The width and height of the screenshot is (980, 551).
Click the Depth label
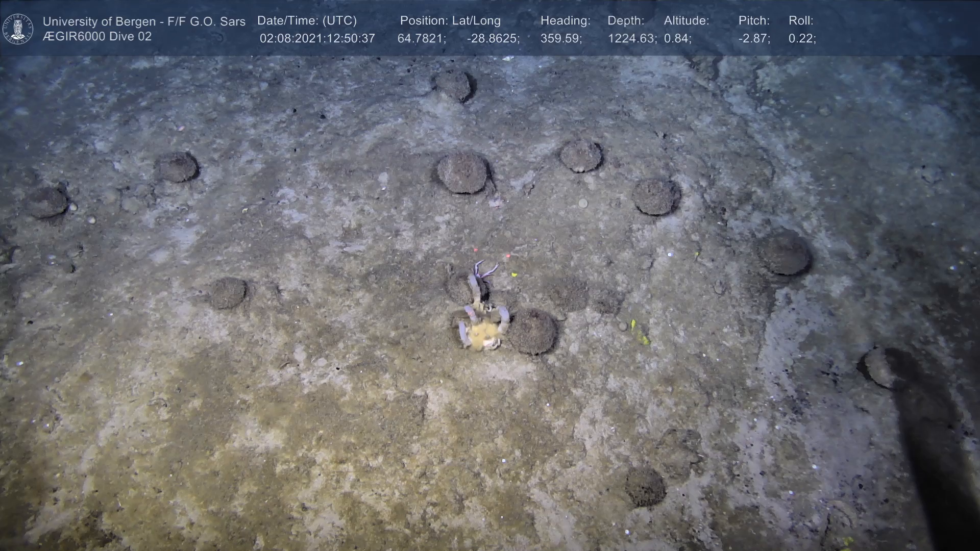point(626,21)
